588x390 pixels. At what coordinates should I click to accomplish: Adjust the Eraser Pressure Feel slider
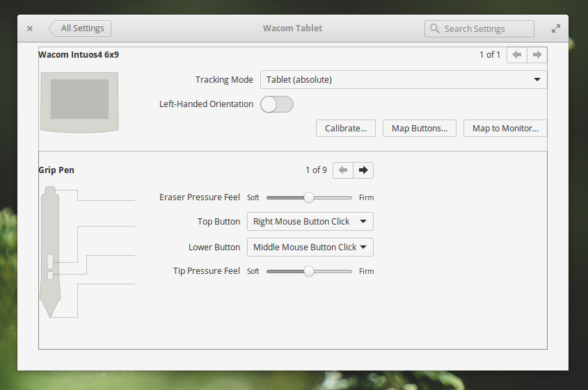tap(309, 197)
